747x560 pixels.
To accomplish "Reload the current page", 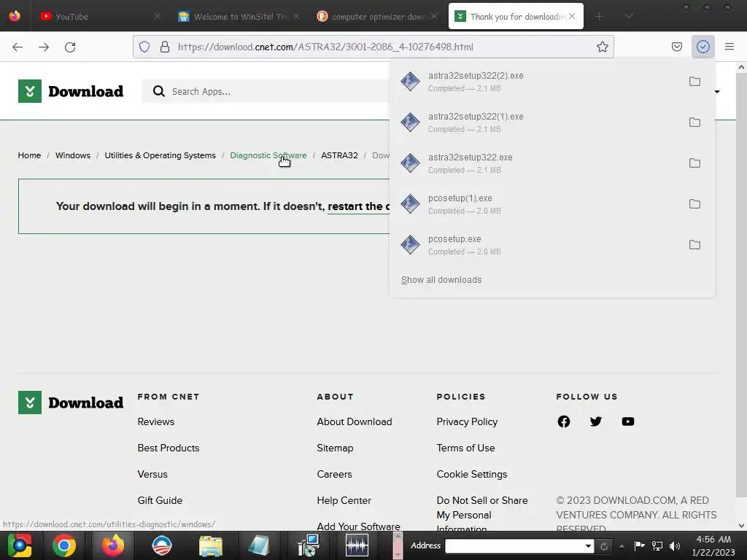I will pyautogui.click(x=70, y=47).
